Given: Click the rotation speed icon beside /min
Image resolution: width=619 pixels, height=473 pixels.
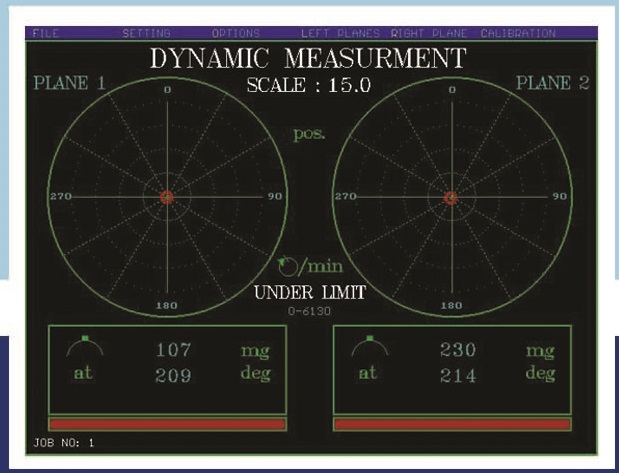Looking at the screenshot, I should [287, 267].
